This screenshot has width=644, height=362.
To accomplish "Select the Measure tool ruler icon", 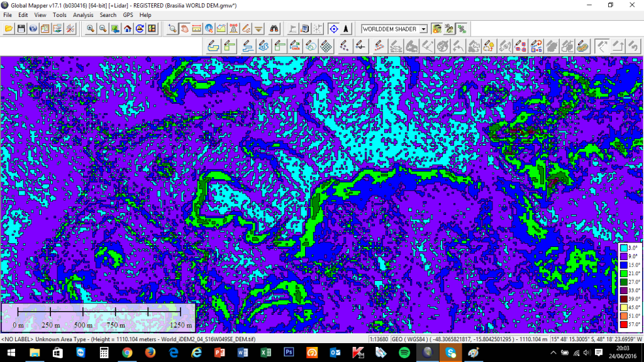I will [x=196, y=28].
